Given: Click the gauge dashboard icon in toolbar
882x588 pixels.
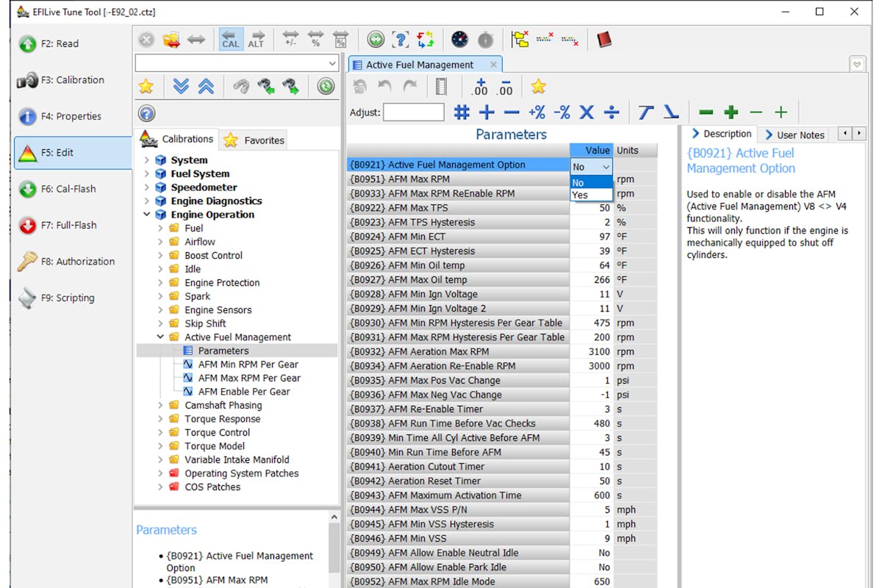Looking at the screenshot, I should pyautogui.click(x=459, y=39).
